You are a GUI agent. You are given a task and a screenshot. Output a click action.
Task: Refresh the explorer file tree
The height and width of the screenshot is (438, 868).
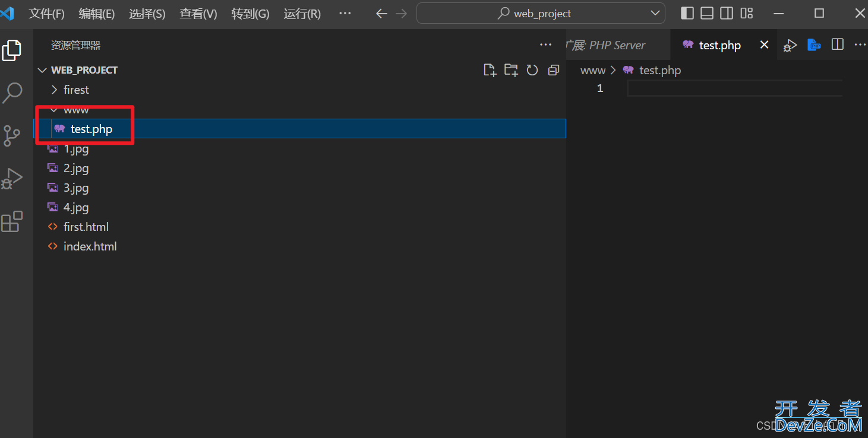[532, 70]
